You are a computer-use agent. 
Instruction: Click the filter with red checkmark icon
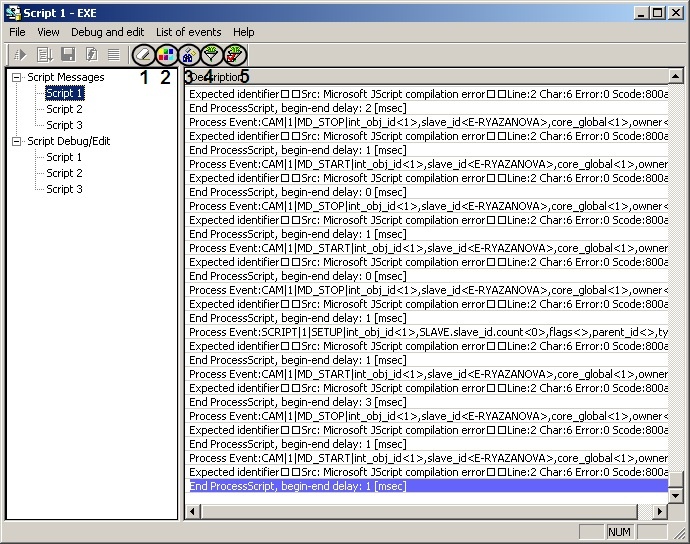234,55
